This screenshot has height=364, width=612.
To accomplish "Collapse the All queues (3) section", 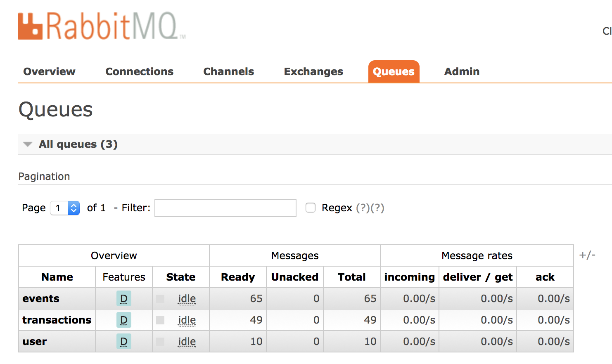I will tap(78, 144).
